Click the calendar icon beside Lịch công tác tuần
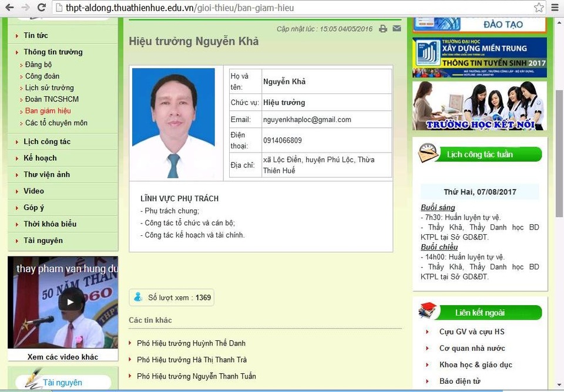This screenshot has height=392, width=564. point(428,154)
